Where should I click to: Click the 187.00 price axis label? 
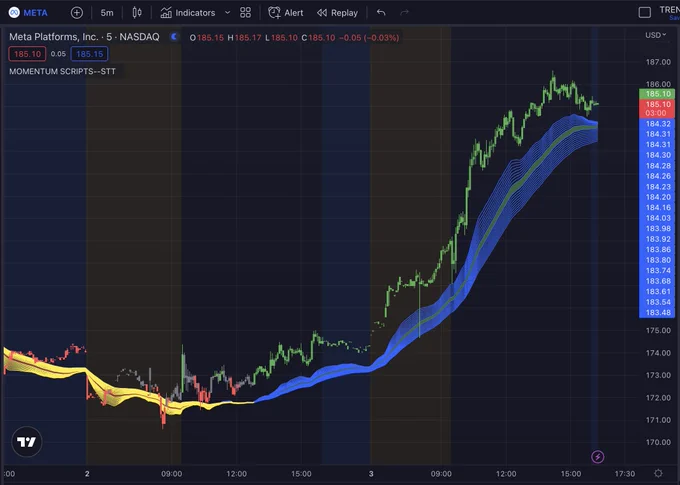click(658, 62)
